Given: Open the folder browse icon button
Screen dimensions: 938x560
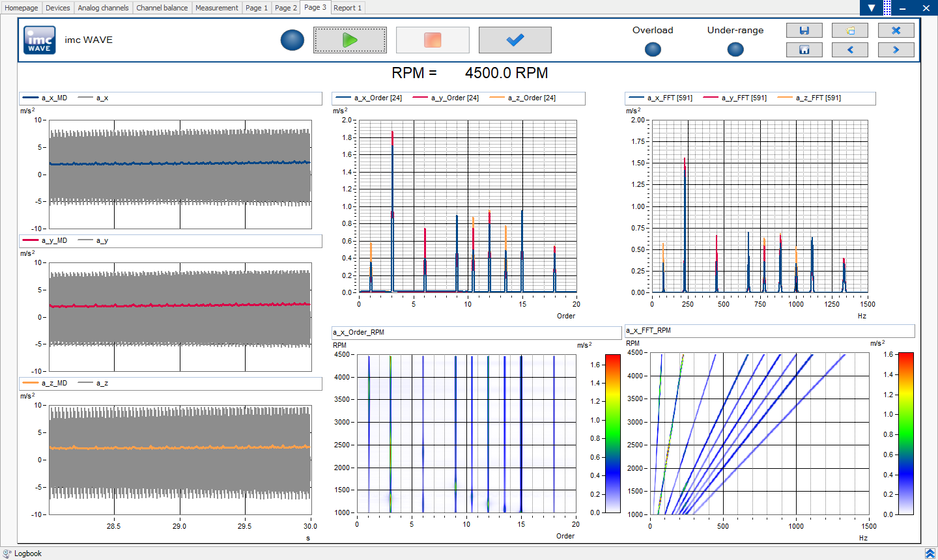Looking at the screenshot, I should coord(849,31).
